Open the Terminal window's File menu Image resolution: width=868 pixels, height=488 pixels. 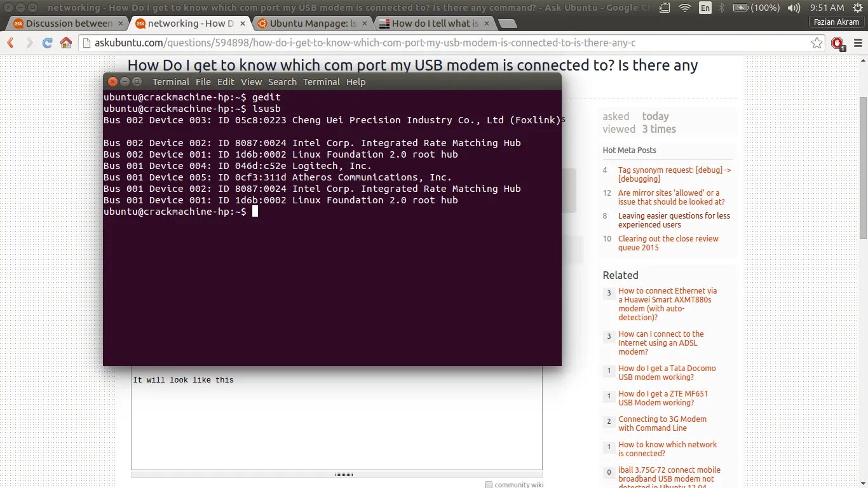point(203,82)
